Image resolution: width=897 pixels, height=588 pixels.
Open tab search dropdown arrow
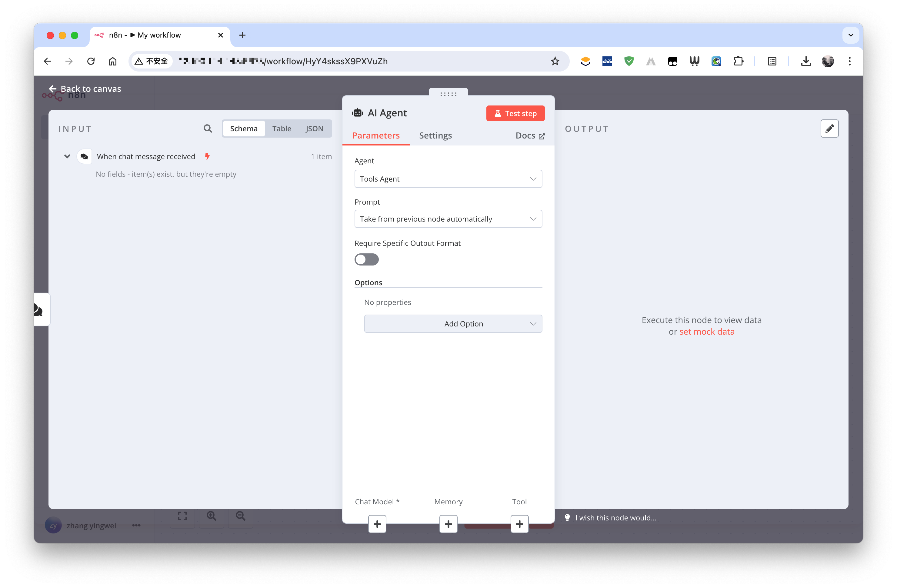851,35
